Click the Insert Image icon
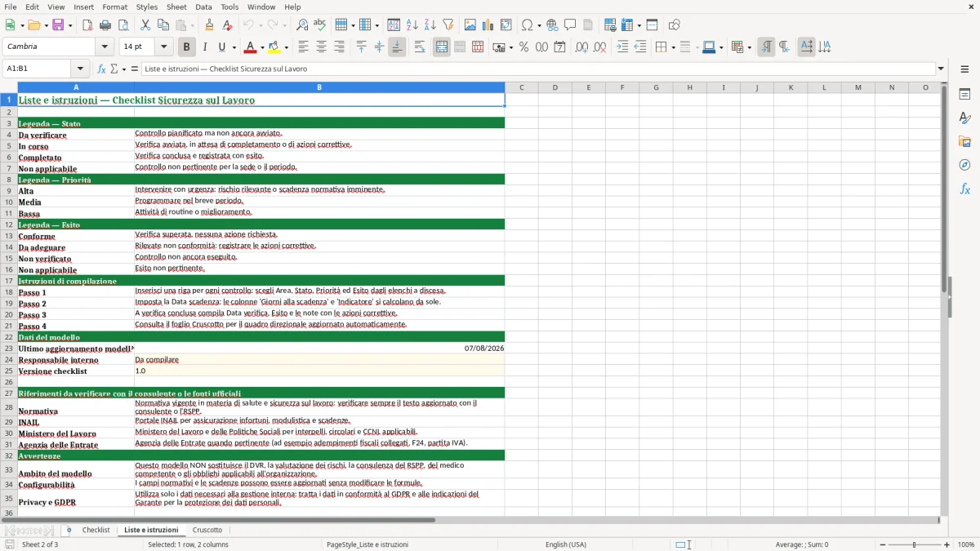 pyautogui.click(x=470, y=25)
